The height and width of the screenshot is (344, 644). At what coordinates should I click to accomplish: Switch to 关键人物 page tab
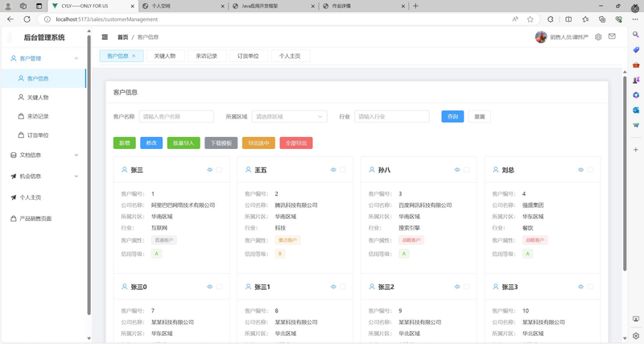(x=165, y=56)
